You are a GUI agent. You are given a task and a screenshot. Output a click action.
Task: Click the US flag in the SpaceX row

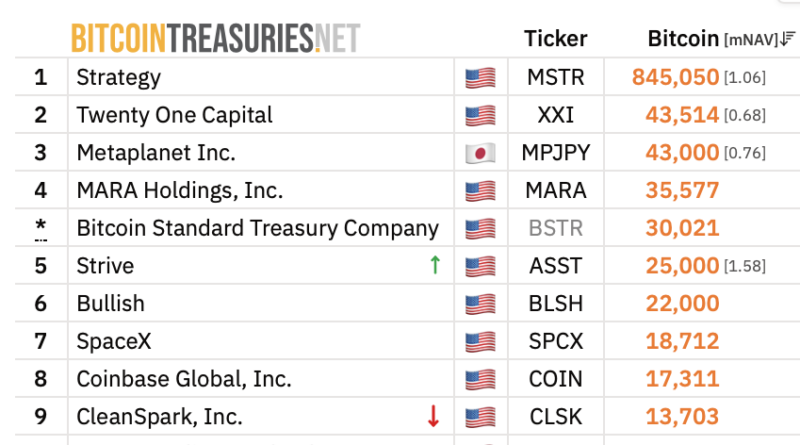(x=480, y=342)
